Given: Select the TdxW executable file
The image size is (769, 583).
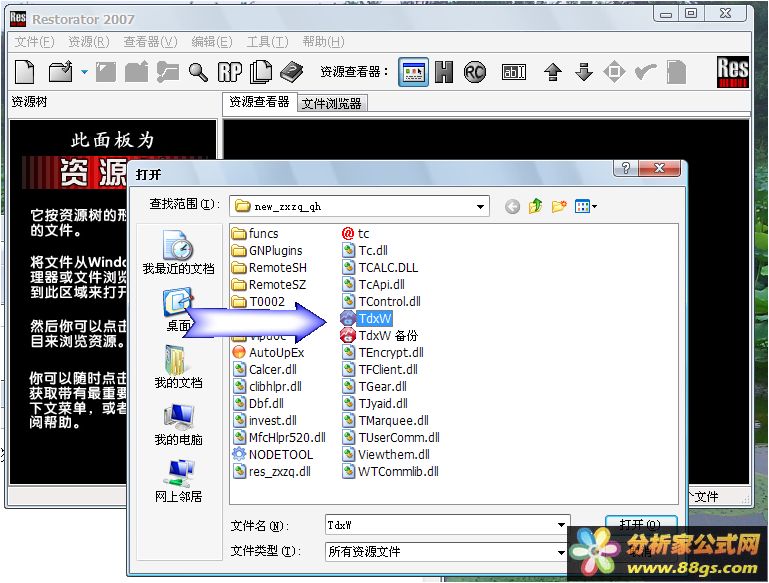Looking at the screenshot, I should tap(366, 319).
